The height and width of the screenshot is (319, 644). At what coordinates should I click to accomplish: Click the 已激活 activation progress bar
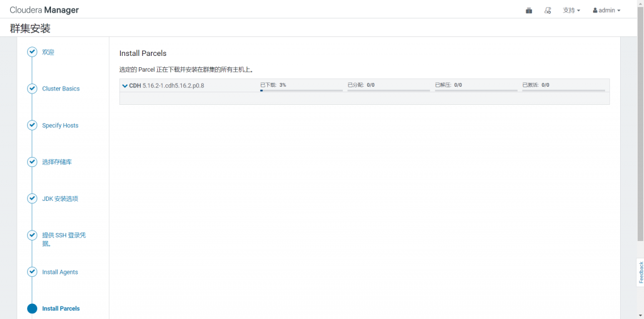(563, 90)
